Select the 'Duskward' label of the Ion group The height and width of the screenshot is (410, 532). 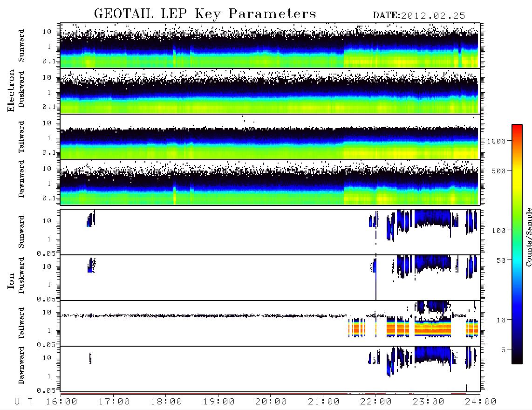(21, 276)
